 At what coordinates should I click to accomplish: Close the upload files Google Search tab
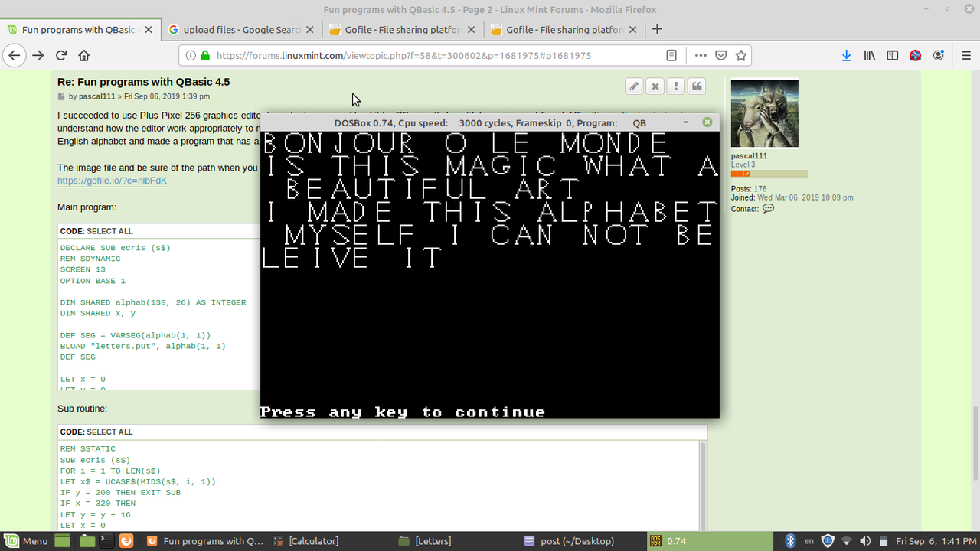[x=309, y=30]
